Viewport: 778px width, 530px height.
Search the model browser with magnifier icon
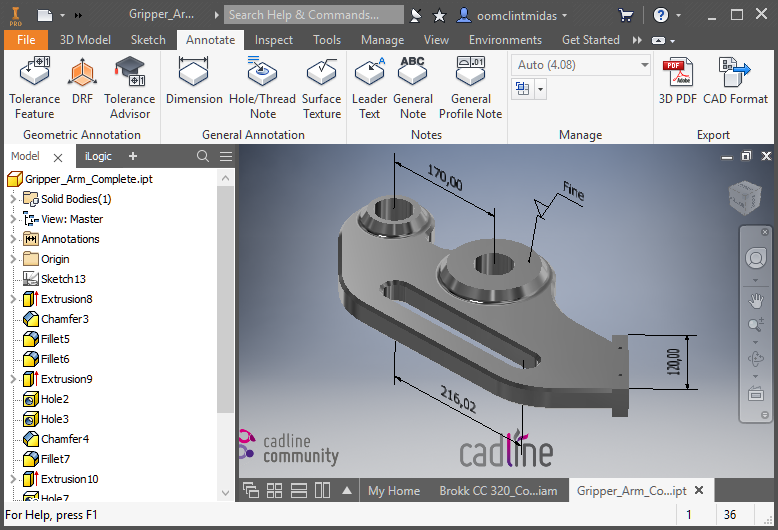tap(203, 156)
